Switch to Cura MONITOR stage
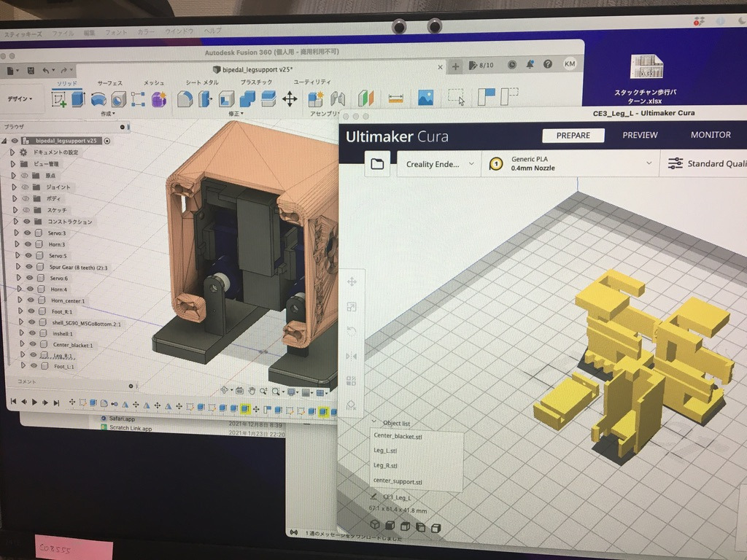 711,135
